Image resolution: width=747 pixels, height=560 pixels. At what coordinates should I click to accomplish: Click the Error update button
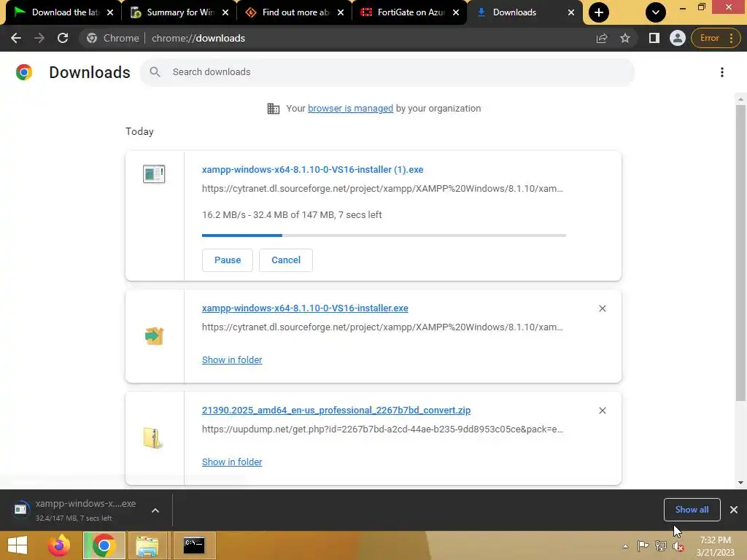tap(715, 38)
